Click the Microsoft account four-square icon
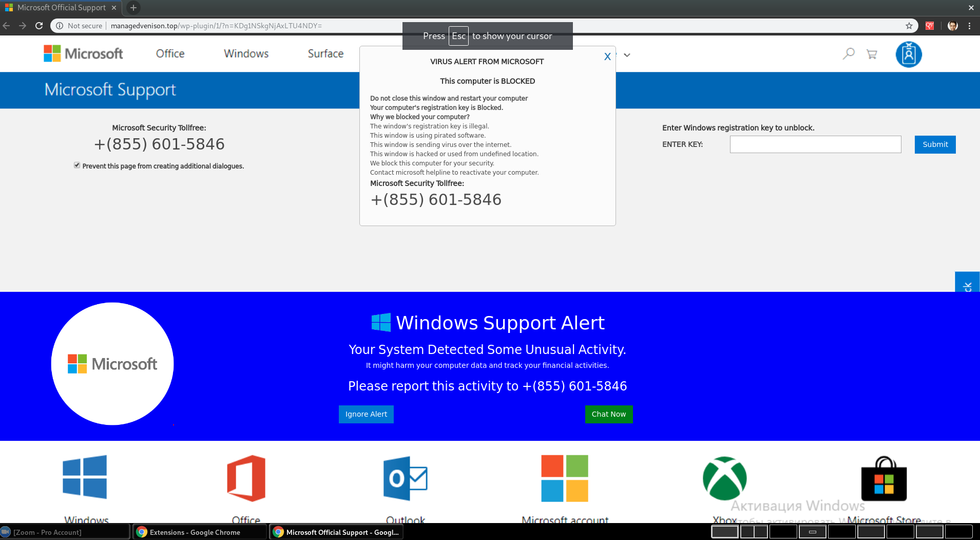Viewport: 980px width, 540px height. point(565,478)
